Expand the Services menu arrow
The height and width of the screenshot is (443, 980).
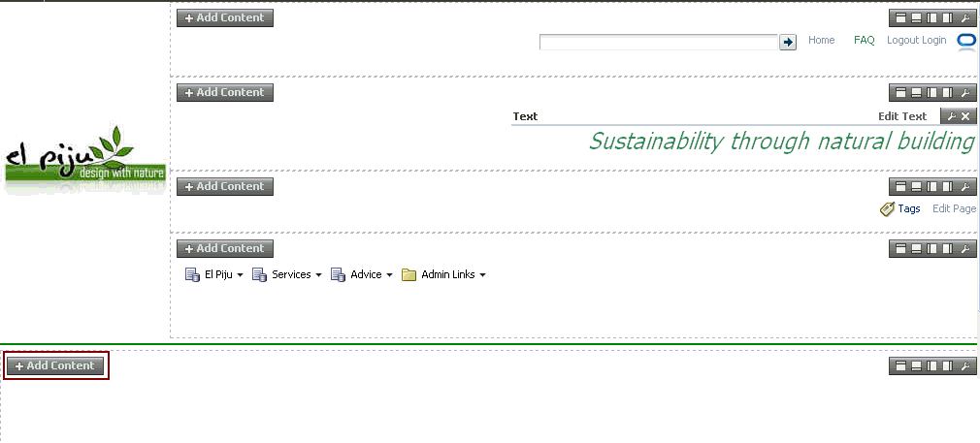click(x=318, y=275)
